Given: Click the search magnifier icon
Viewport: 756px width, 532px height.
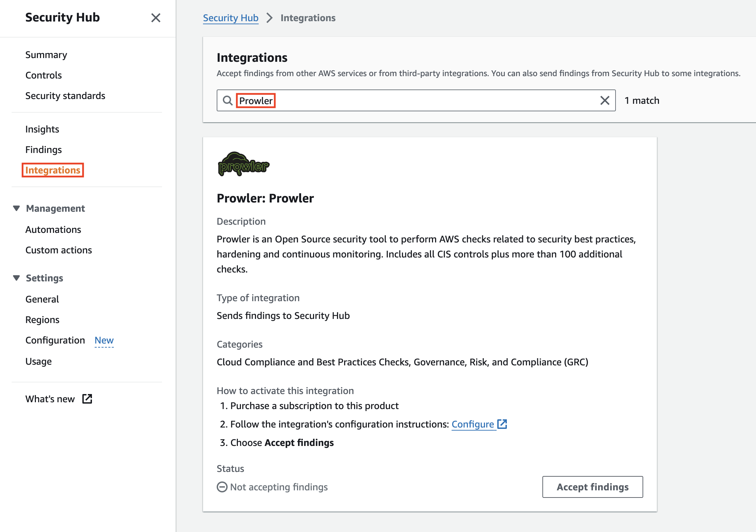Looking at the screenshot, I should pos(228,100).
